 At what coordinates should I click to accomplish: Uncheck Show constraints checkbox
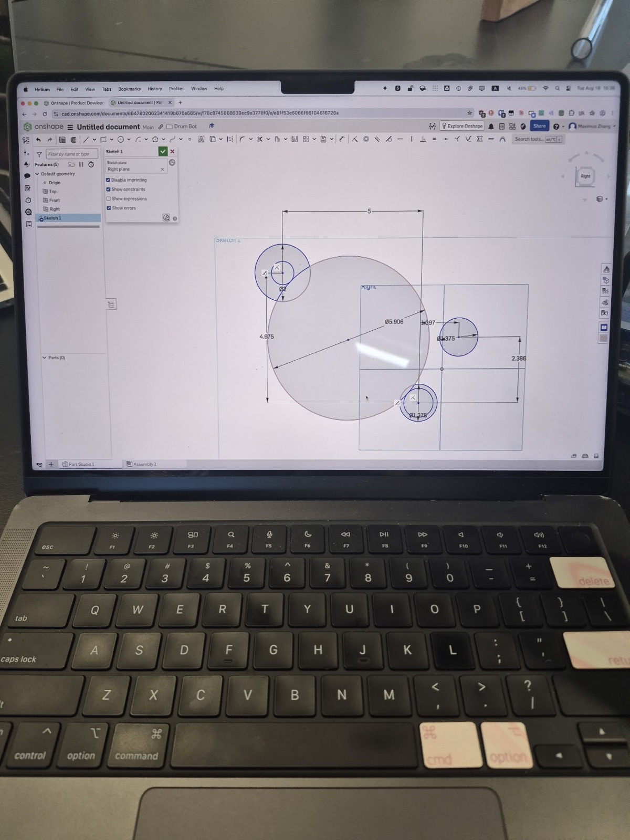click(x=108, y=190)
